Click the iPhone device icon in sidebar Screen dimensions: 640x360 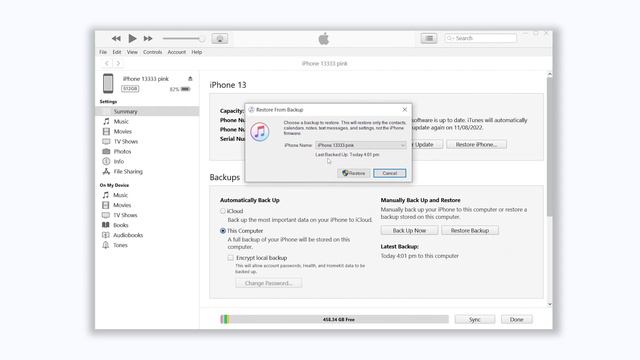[108, 83]
